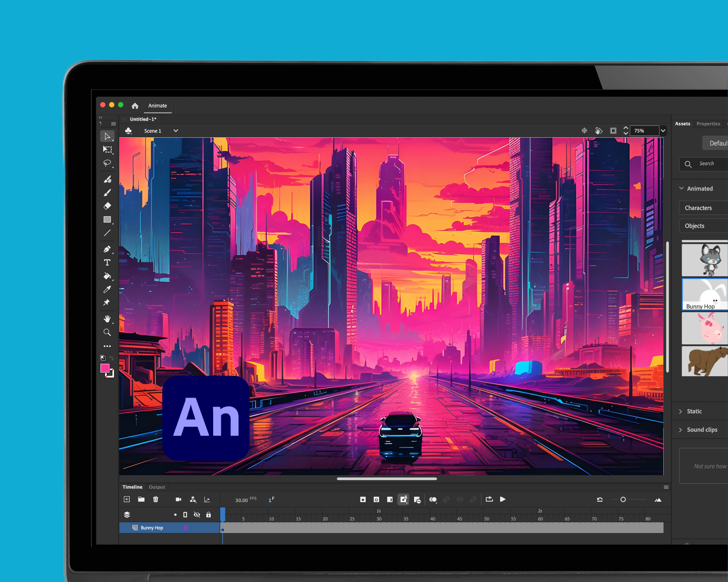Switch to the Output tab

pyautogui.click(x=157, y=487)
